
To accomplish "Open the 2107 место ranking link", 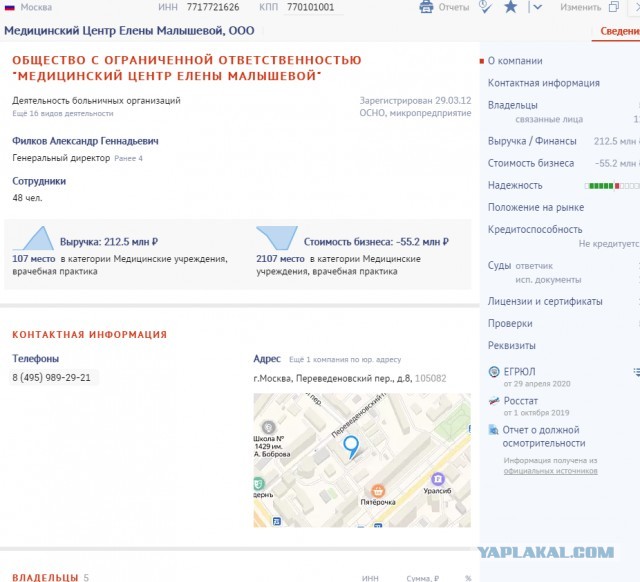I will tap(280, 259).
